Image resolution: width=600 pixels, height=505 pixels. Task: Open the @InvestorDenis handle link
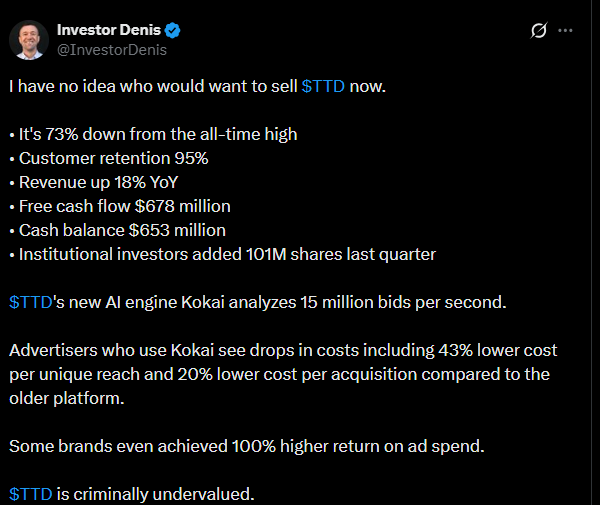click(x=111, y=49)
